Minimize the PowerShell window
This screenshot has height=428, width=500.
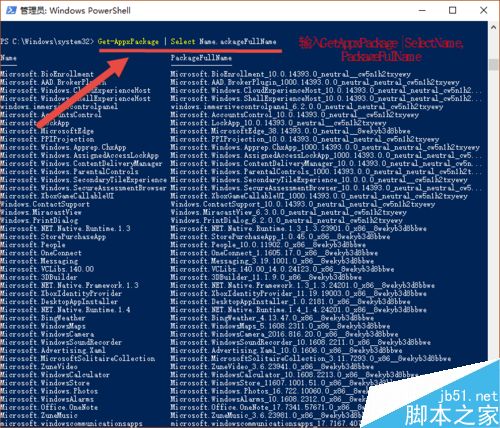[x=422, y=10]
